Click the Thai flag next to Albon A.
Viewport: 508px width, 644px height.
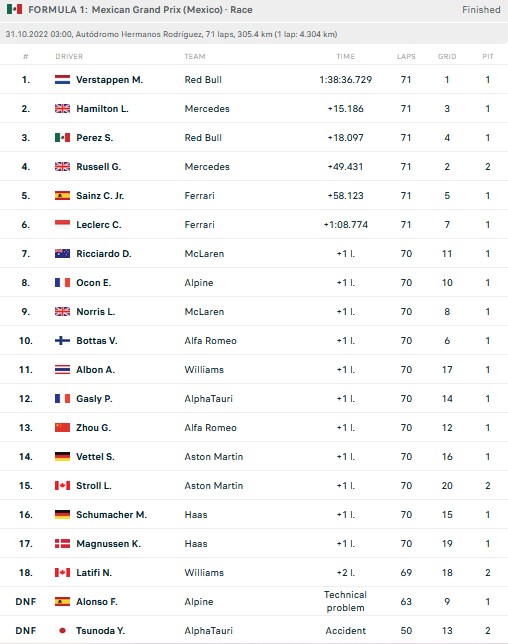62,370
